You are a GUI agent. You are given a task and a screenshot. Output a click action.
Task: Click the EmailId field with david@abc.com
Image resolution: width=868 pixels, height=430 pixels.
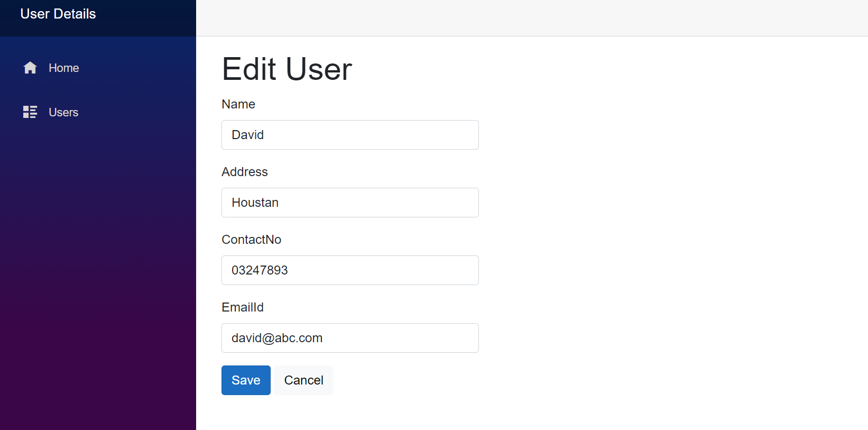pyautogui.click(x=350, y=338)
